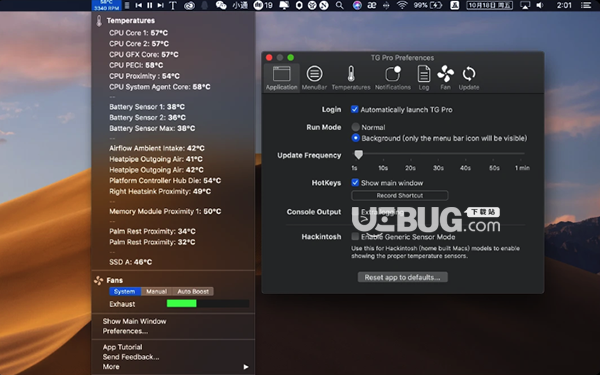Click battery 99% status icon
The width and height of the screenshot is (600, 375).
coord(428,5)
